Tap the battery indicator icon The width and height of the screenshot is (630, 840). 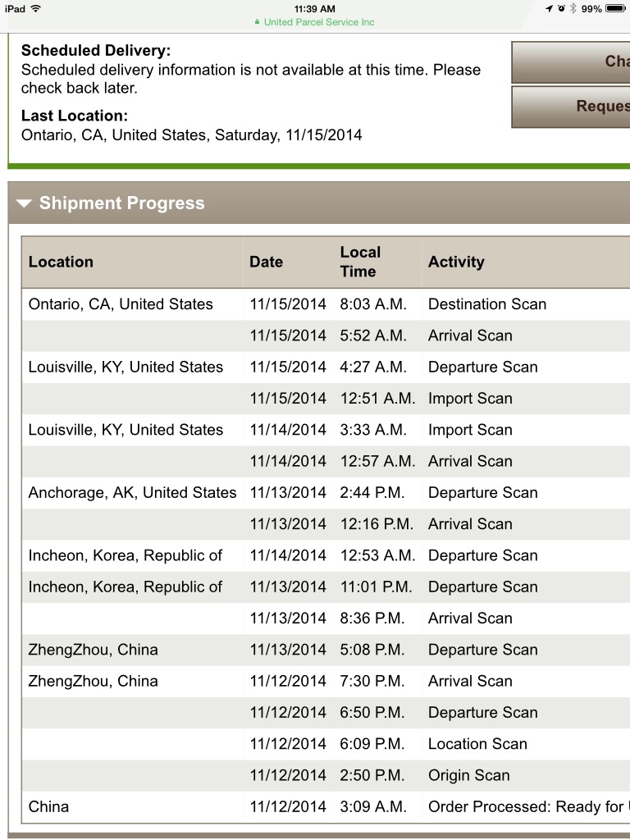coord(615,8)
